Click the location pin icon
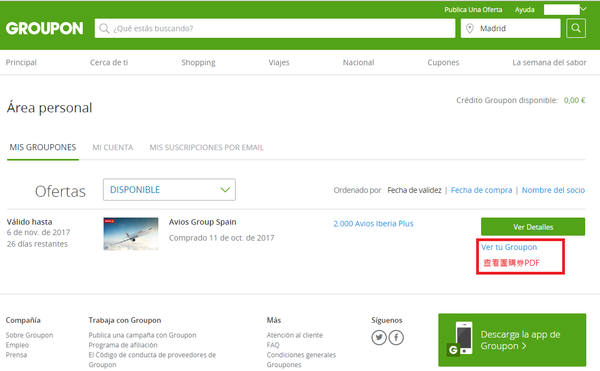 click(470, 28)
